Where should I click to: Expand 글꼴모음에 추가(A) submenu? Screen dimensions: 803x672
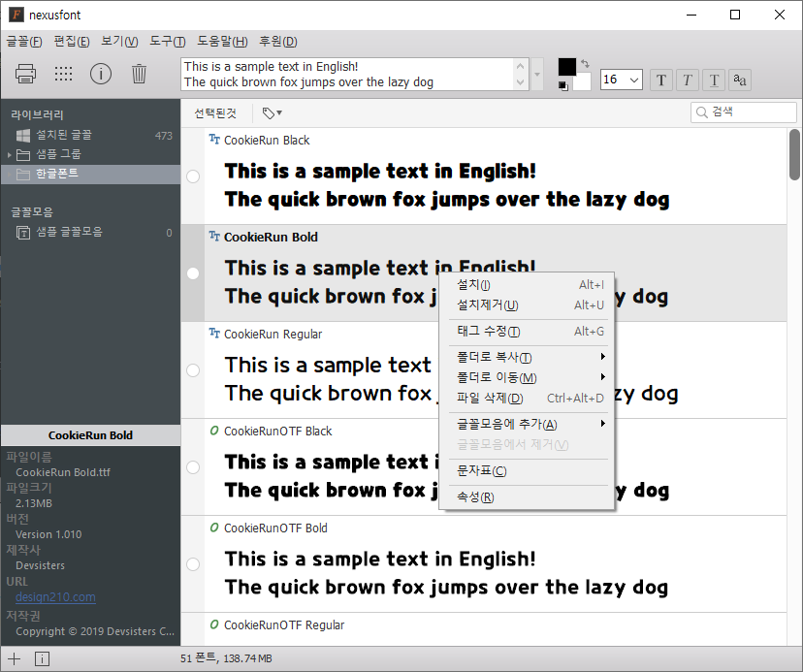click(x=528, y=424)
